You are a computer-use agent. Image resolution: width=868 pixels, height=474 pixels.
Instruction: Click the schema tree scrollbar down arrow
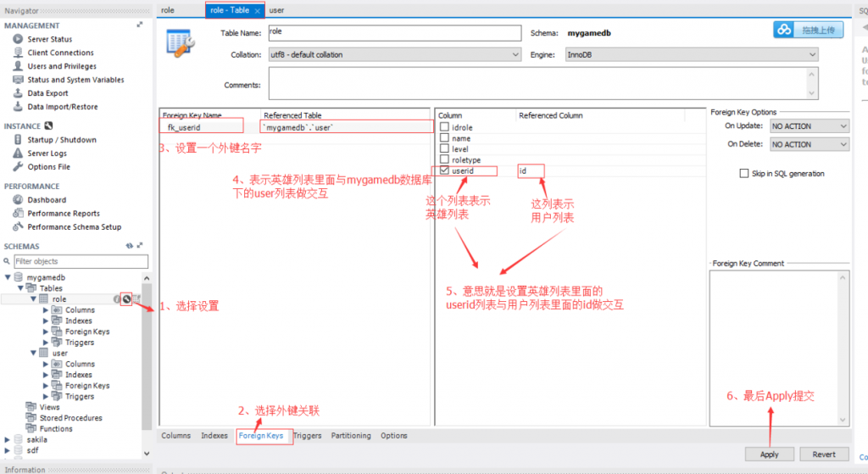[147, 453]
